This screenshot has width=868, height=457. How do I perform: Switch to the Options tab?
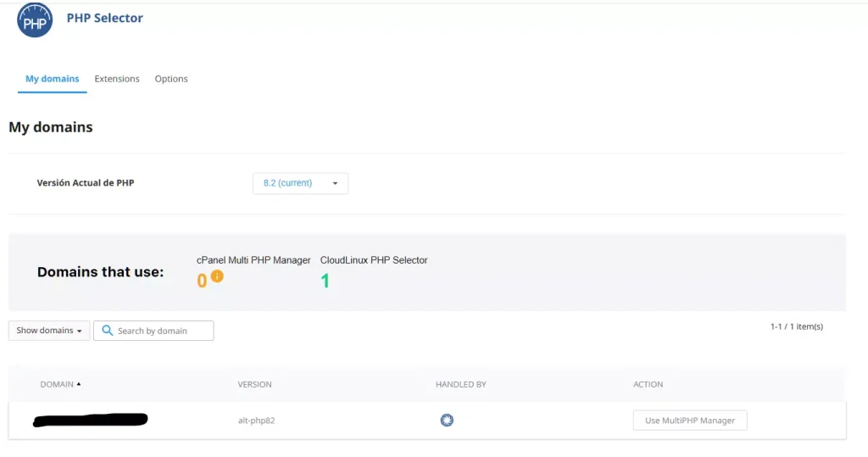click(171, 79)
